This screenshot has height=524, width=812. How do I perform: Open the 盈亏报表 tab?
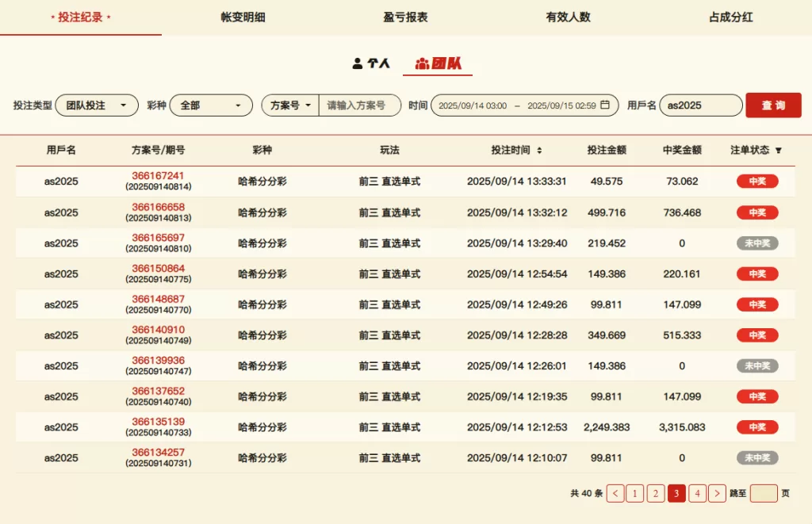pos(405,17)
